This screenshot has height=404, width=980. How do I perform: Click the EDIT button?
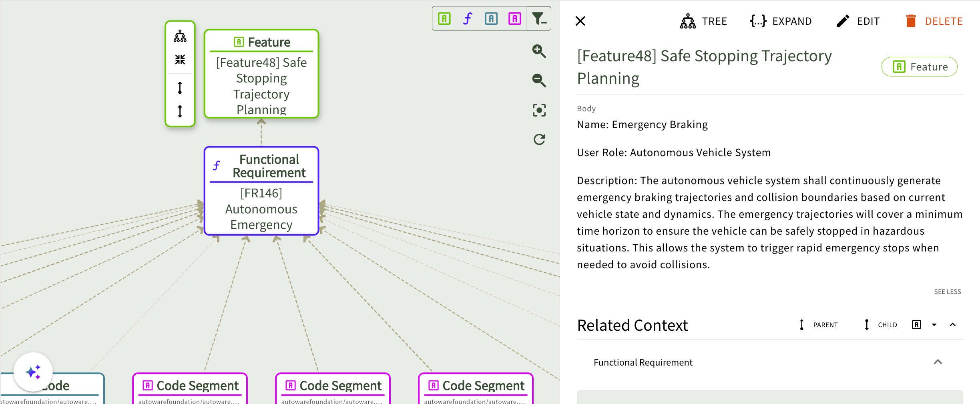[858, 21]
